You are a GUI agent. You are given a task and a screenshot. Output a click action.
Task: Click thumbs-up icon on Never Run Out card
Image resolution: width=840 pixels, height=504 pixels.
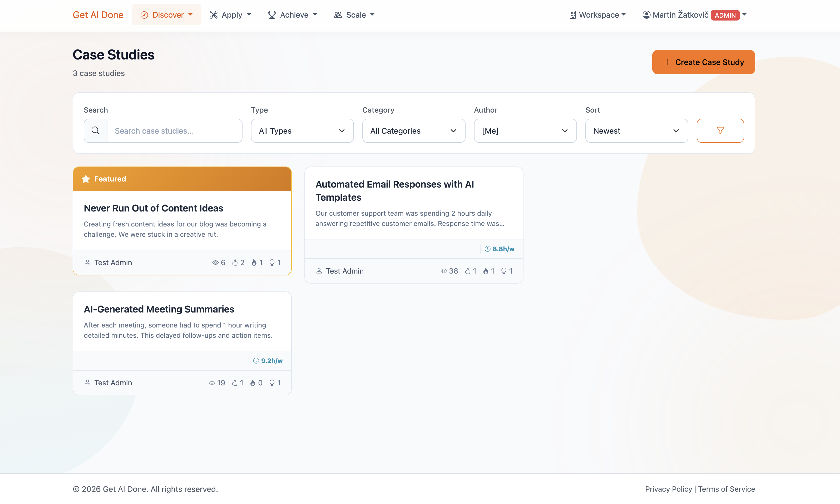click(235, 263)
